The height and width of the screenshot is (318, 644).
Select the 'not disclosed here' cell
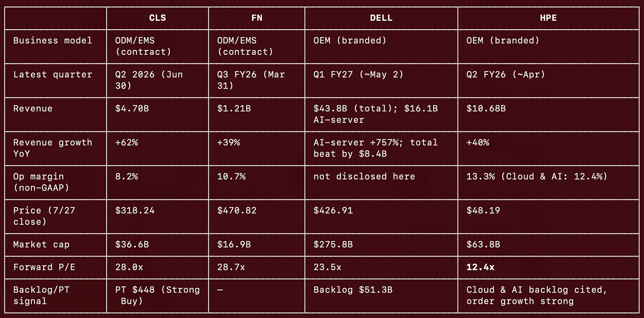click(x=364, y=176)
